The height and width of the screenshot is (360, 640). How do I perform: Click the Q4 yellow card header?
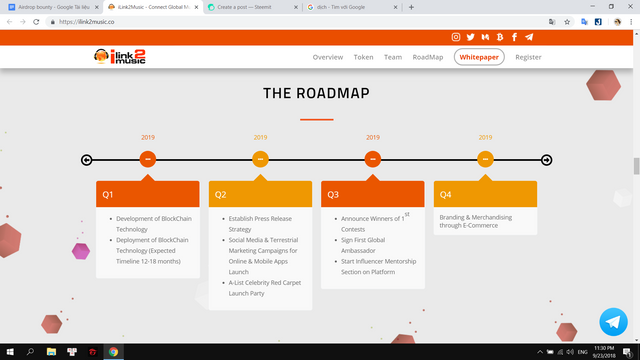(485, 194)
